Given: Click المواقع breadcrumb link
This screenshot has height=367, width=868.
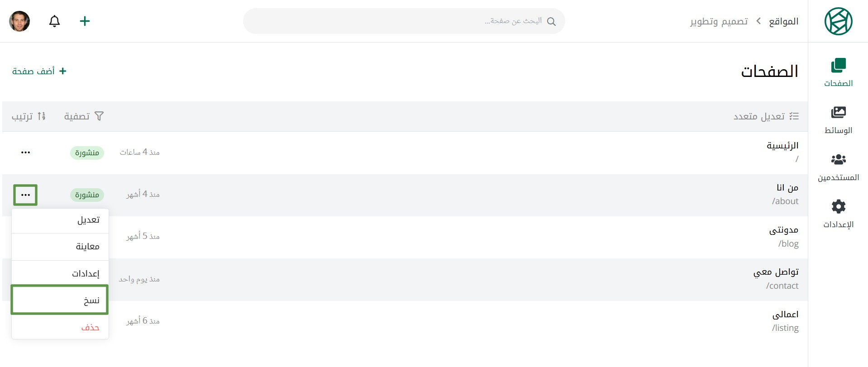Looking at the screenshot, I should point(783,21).
